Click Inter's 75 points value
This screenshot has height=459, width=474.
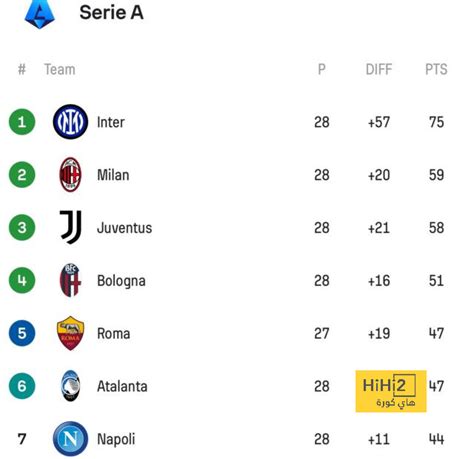tap(436, 122)
